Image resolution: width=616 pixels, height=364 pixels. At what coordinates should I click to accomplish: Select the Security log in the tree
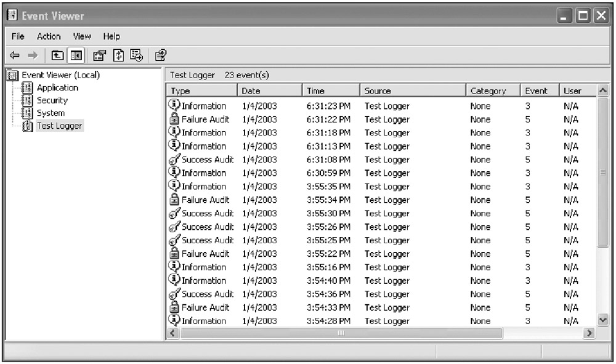coord(52,100)
